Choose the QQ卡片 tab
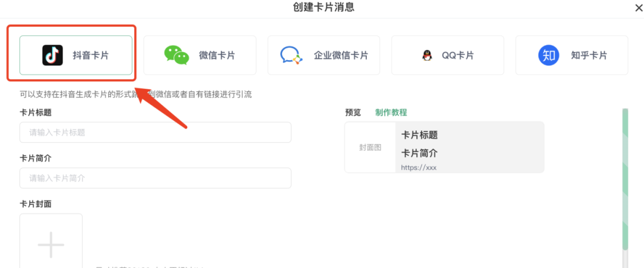Screen dimensions: 644x268 (448, 55)
